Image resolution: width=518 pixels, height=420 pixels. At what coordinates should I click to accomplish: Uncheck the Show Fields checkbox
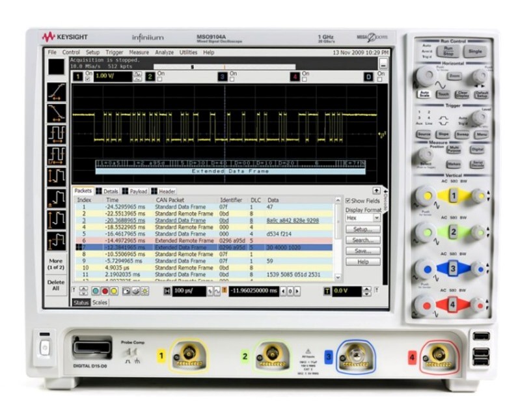[x=348, y=201]
